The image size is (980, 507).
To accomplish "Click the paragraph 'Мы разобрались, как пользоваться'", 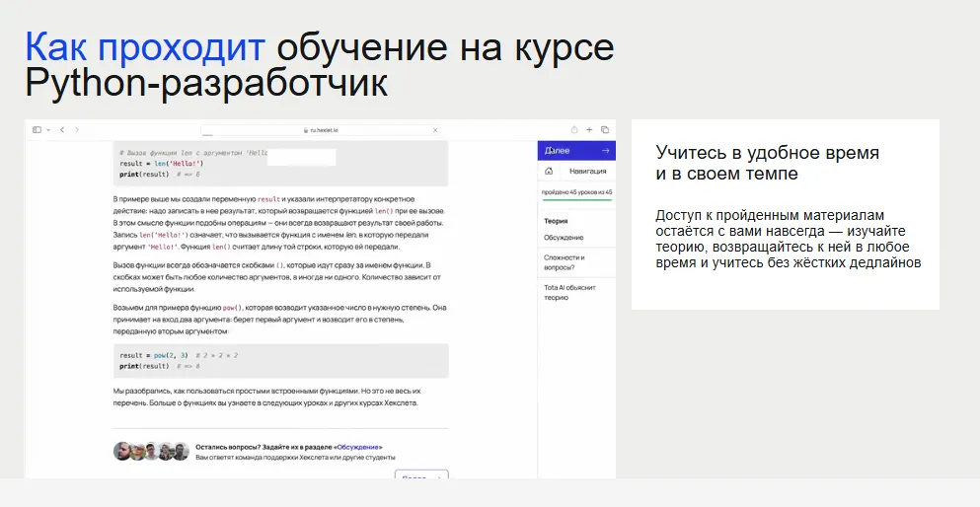I will [266, 398].
